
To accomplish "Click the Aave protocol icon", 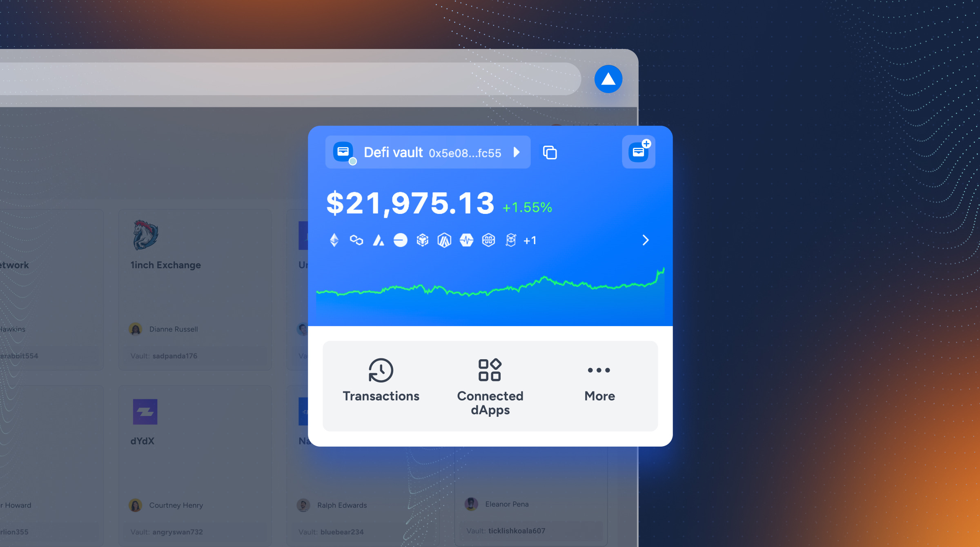I will click(x=378, y=240).
